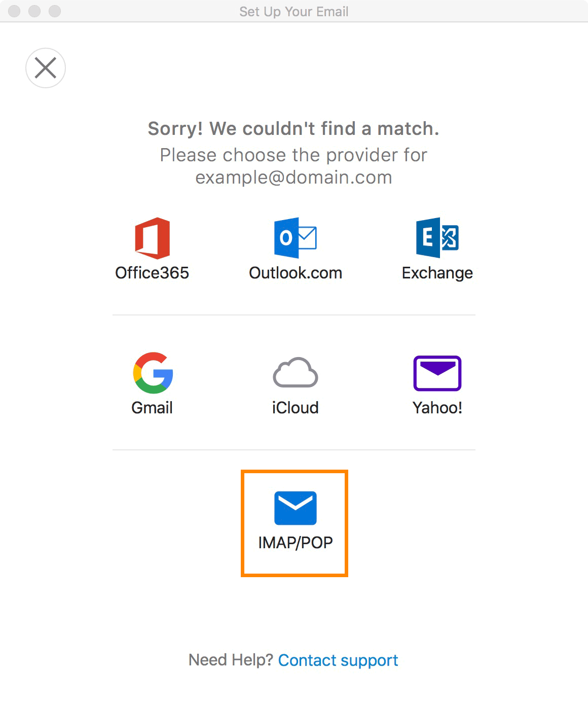Select the Exchange text label
The image size is (588, 707).
pos(437,273)
